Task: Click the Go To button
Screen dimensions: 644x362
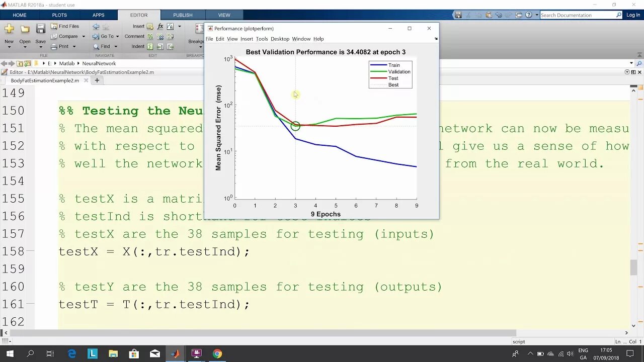Action: 103,36
